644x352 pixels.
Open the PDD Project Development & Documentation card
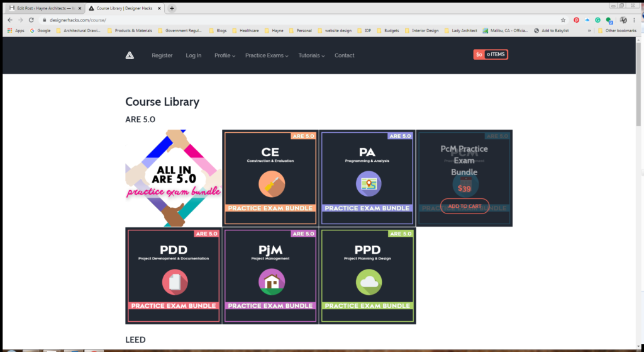[x=174, y=276]
